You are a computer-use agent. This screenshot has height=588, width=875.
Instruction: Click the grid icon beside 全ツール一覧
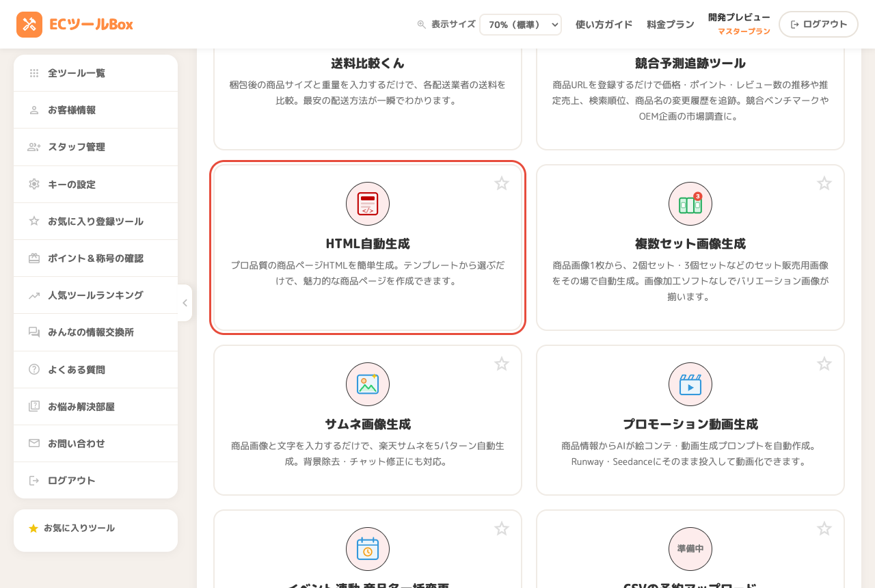pyautogui.click(x=34, y=73)
